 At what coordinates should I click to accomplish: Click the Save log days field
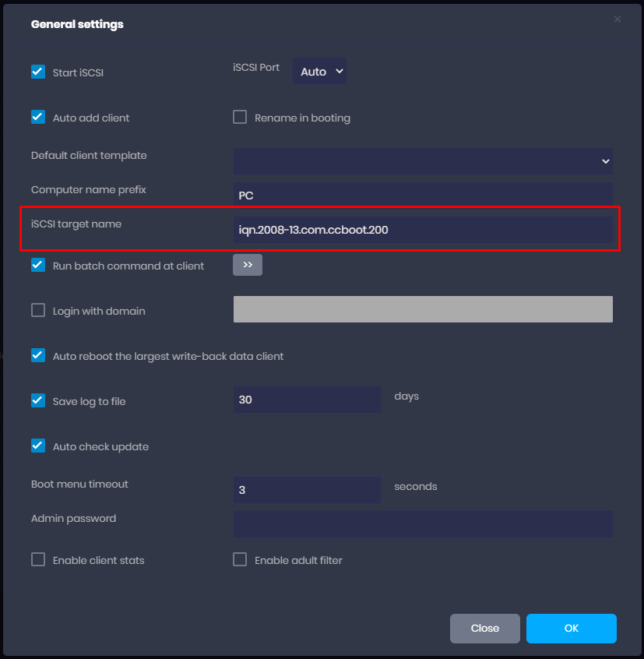pos(307,400)
